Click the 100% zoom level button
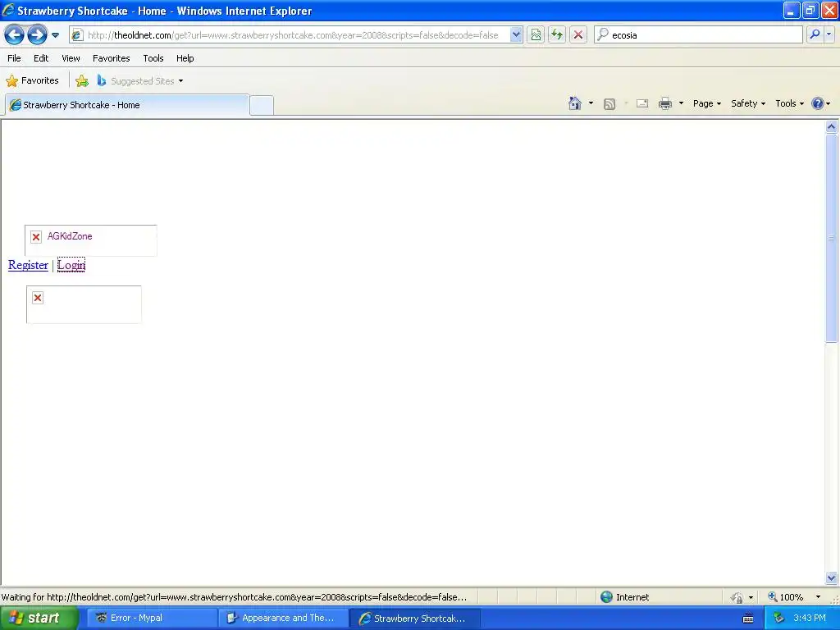This screenshot has height=630, width=840. point(786,597)
